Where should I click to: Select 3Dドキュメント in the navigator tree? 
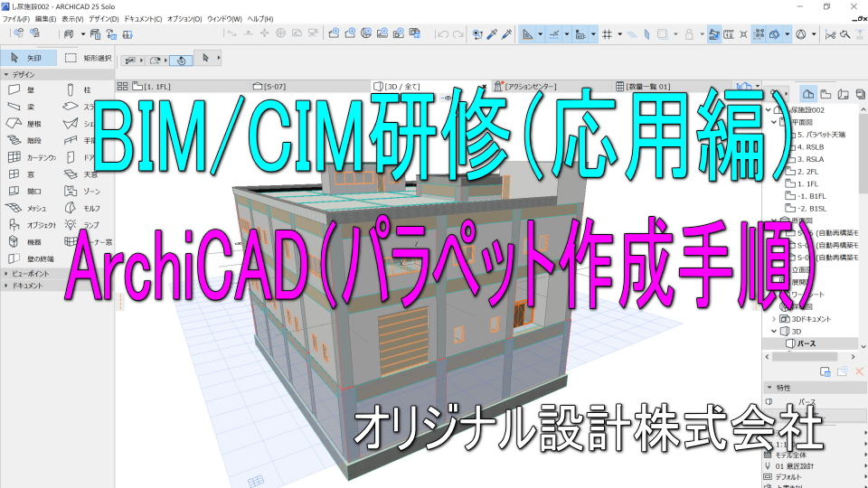pos(805,319)
